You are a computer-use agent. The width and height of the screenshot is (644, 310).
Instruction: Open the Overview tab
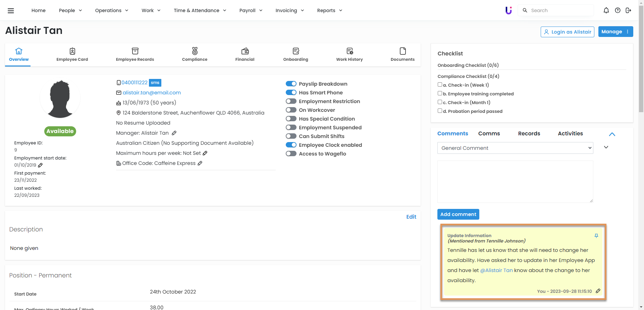(x=19, y=55)
